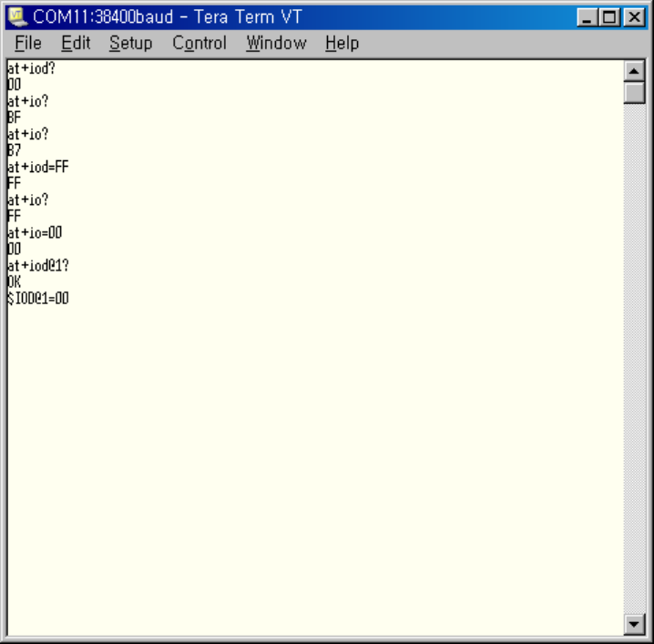Click the 'BF' response line
Image resolution: width=654 pixels, height=644 pixels.
(15, 118)
